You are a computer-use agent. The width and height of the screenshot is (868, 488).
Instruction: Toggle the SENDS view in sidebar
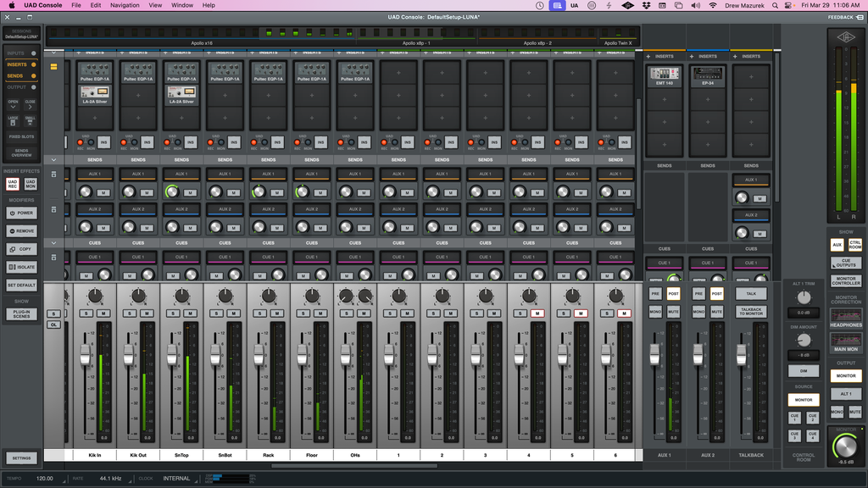click(x=21, y=75)
